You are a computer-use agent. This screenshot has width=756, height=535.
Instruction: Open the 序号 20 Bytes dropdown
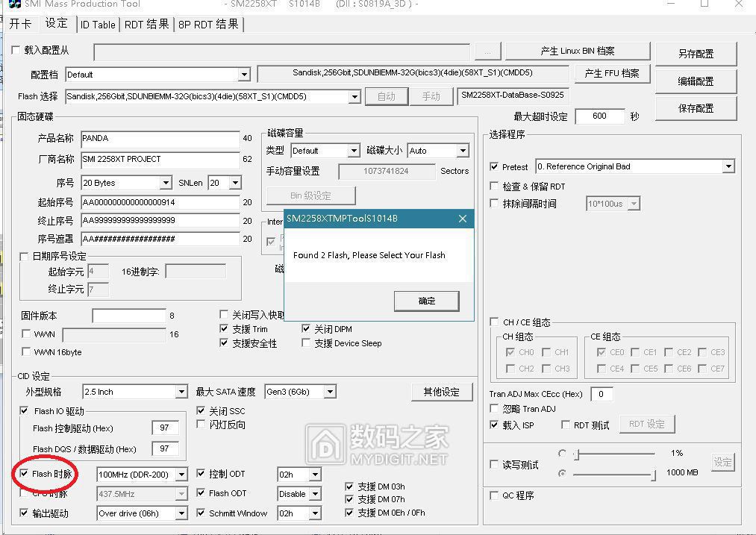[x=166, y=183]
